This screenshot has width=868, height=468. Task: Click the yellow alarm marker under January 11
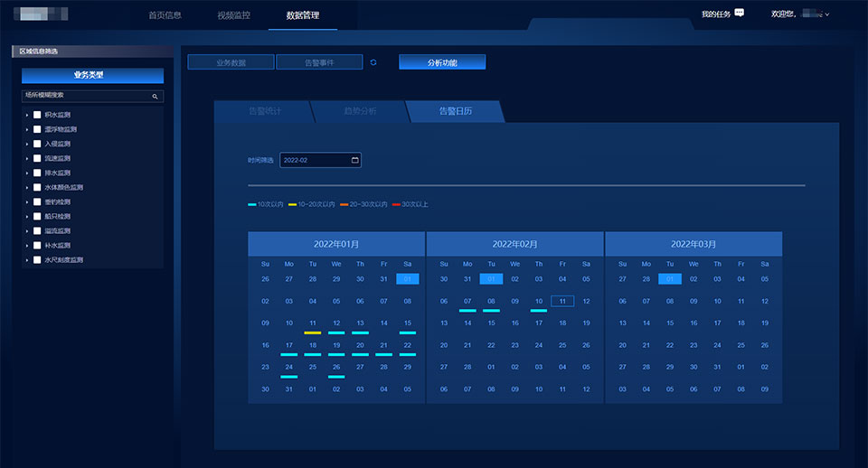coord(312,332)
